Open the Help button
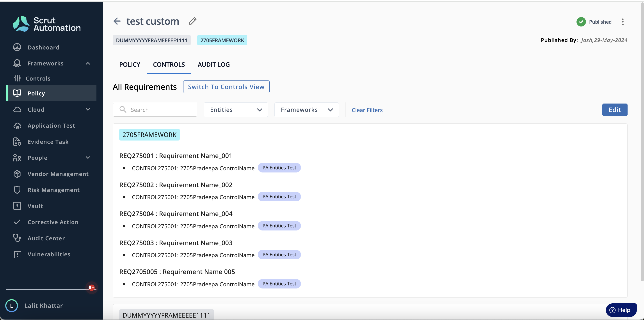The image size is (644, 320). [x=621, y=310]
